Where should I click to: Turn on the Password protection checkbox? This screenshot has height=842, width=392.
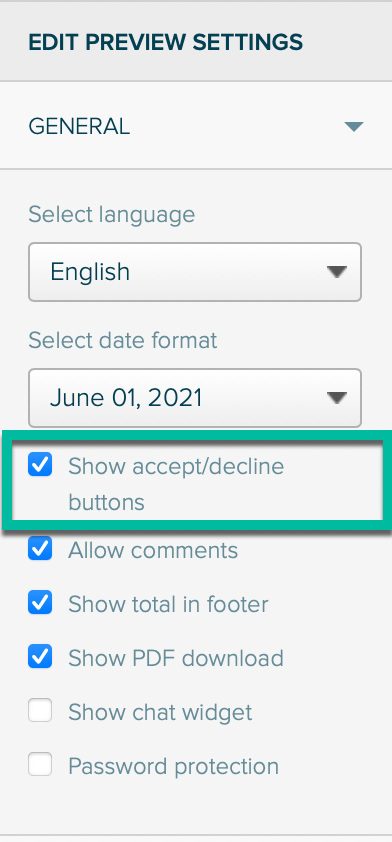pyautogui.click(x=40, y=764)
